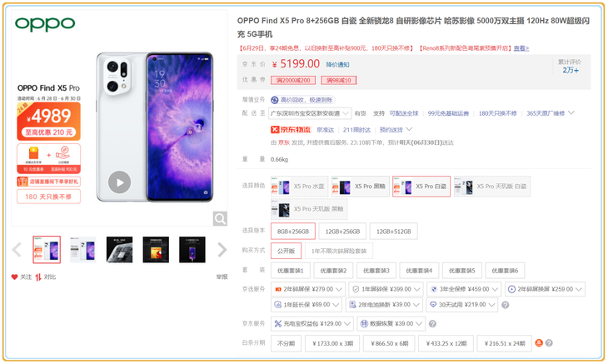Select 优惠套装1 bundle tab
The height and width of the screenshot is (364, 608).
click(290, 271)
